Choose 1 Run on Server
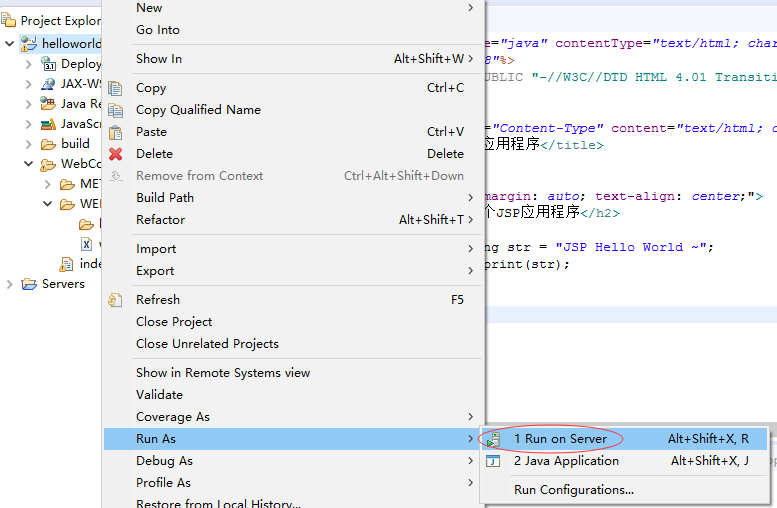The width and height of the screenshot is (777, 508). (624, 439)
